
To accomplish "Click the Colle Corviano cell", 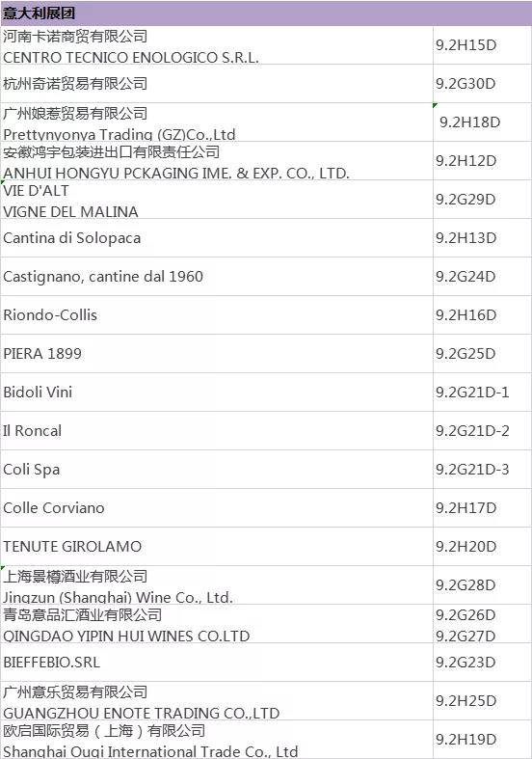I will coord(217,508).
